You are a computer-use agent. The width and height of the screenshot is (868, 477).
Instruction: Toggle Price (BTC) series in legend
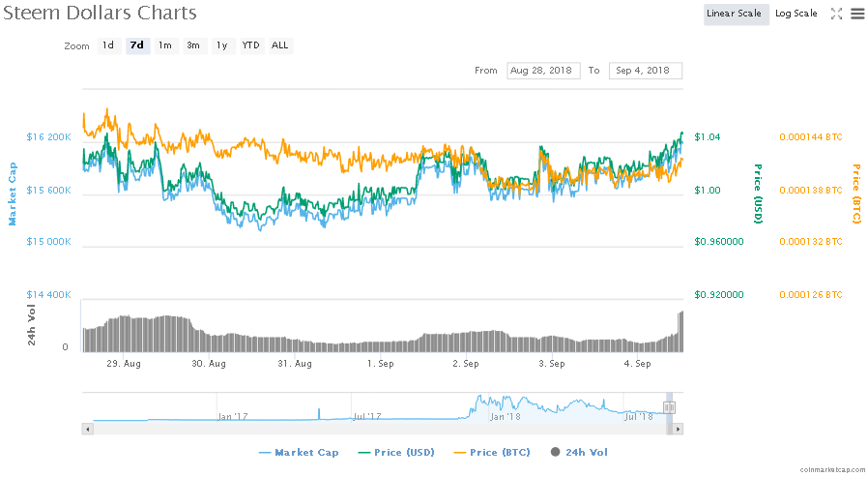(492, 453)
